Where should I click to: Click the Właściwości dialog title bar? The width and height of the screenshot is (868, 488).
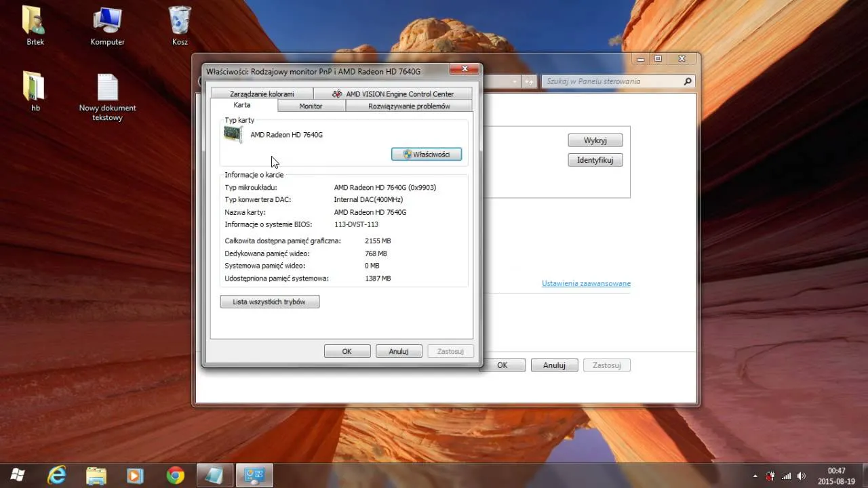point(325,70)
